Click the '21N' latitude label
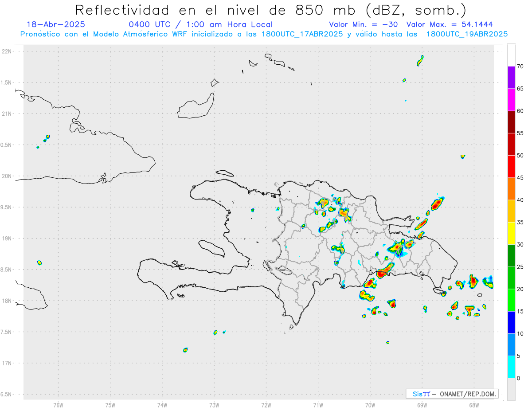Screen dimensions: 532x411 (x=8, y=114)
